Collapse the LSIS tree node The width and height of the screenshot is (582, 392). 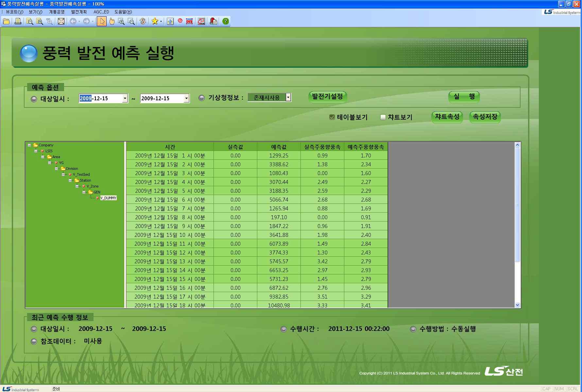(36, 151)
